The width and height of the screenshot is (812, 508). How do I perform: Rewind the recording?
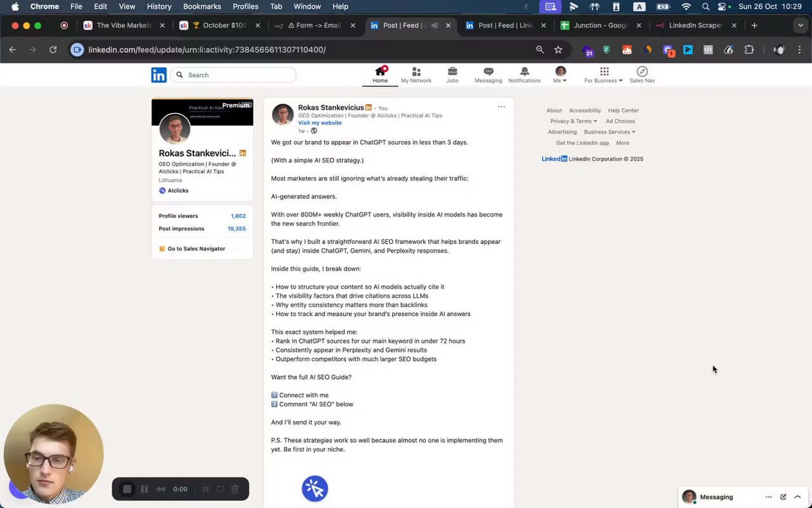click(161, 489)
